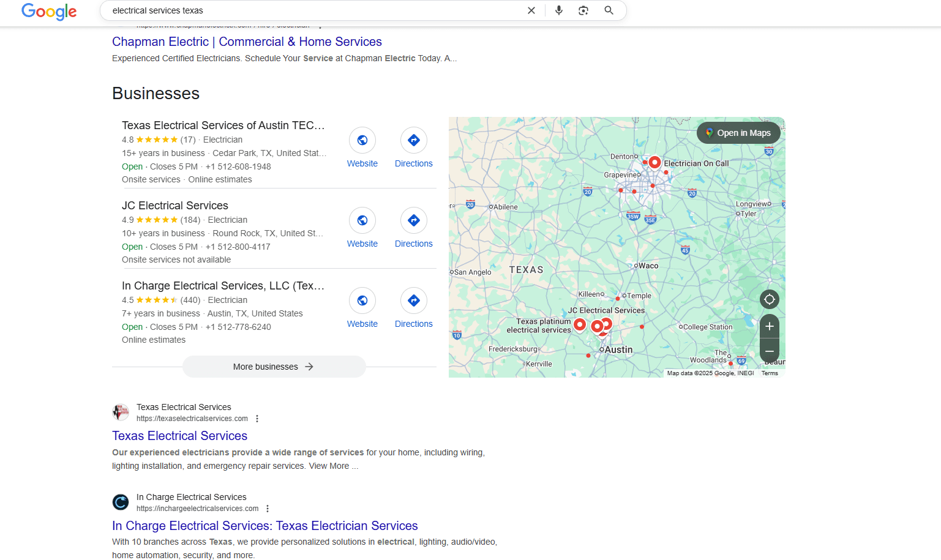Screen dimensions: 941x560
Task: Select Electrician On Call map pin
Action: click(654, 162)
